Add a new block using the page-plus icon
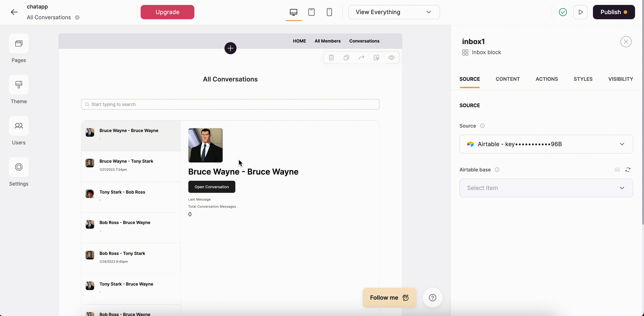This screenshot has height=316, width=644. click(x=376, y=58)
